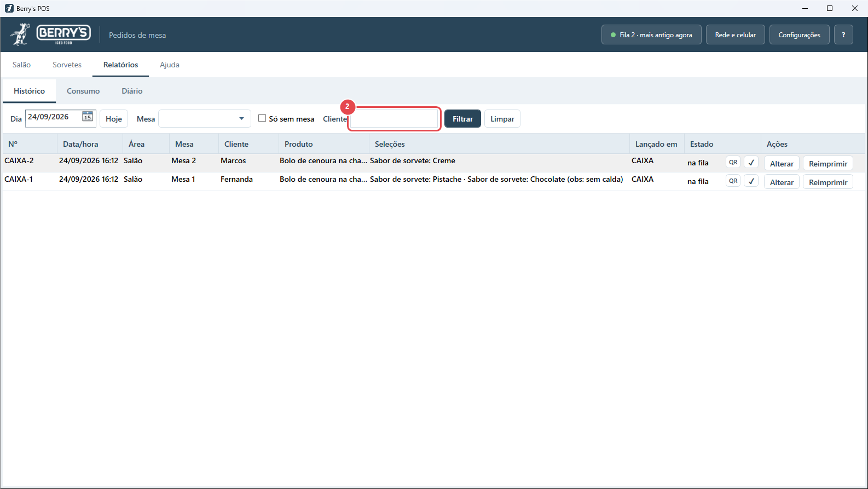Image resolution: width=868 pixels, height=489 pixels.
Task: Sort by the Lançado em column header
Action: [657, 144]
